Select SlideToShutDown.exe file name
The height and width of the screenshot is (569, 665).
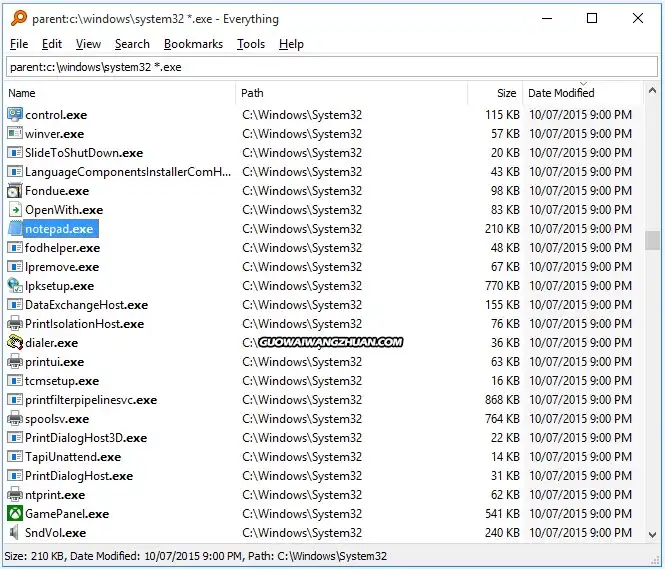pos(84,153)
